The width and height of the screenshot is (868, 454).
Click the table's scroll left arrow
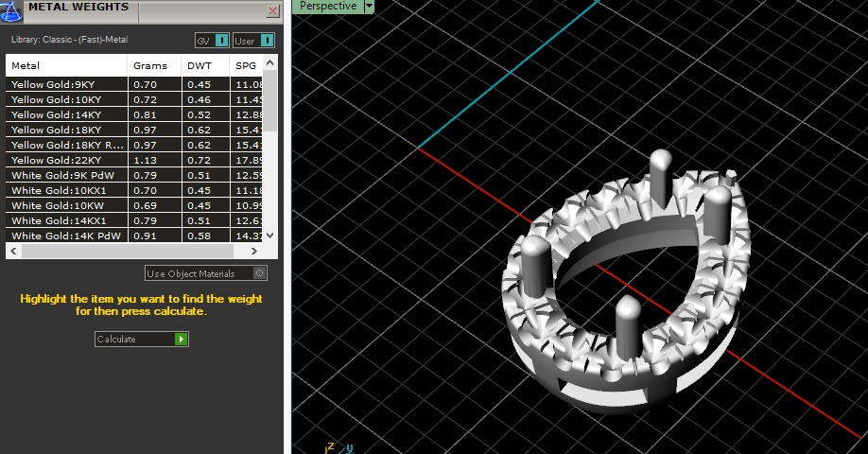click(13, 251)
